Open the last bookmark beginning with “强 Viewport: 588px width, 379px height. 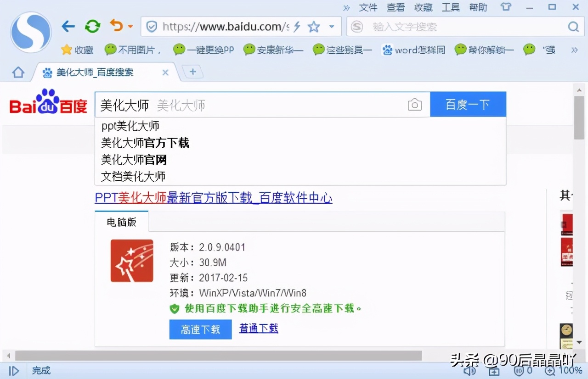click(539, 50)
